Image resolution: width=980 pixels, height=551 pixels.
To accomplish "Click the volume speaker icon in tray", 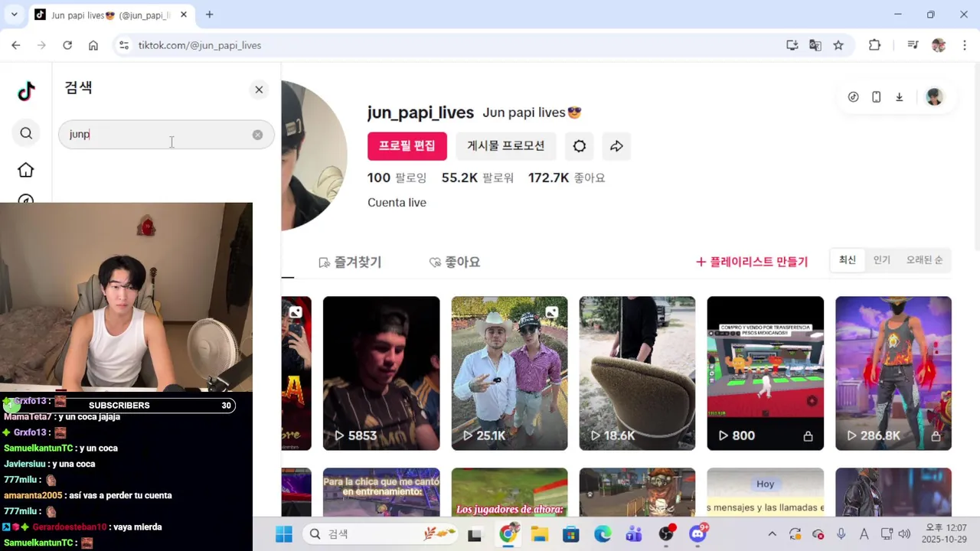I will pos(904,534).
